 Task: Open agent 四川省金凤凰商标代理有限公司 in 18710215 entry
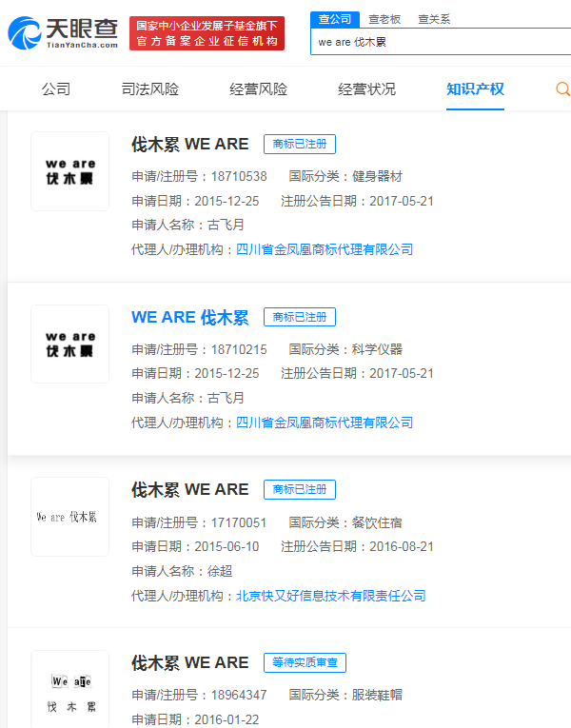pyautogui.click(x=325, y=423)
